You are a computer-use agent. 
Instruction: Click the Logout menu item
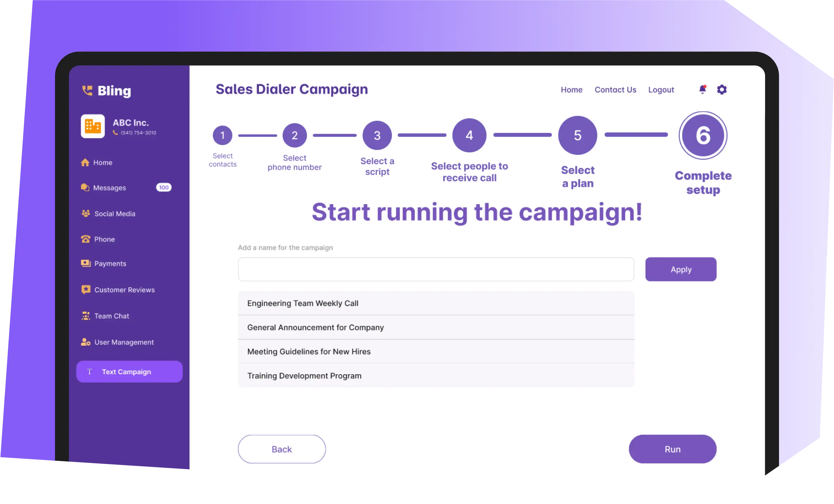(661, 90)
